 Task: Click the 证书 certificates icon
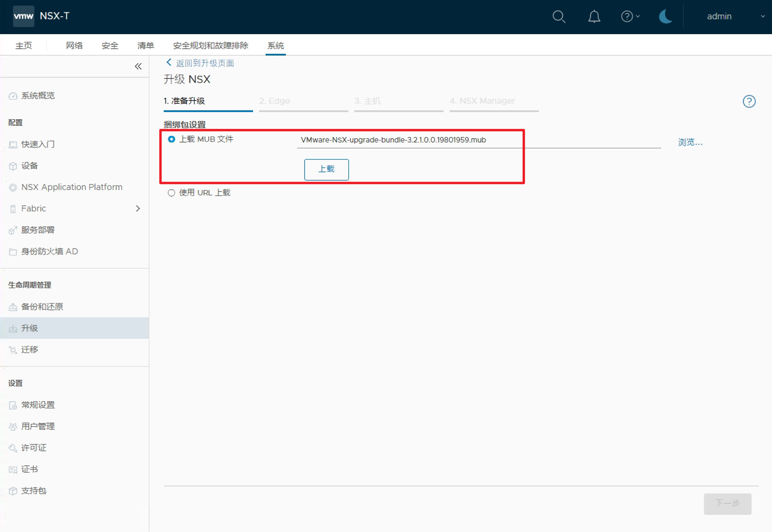13,470
